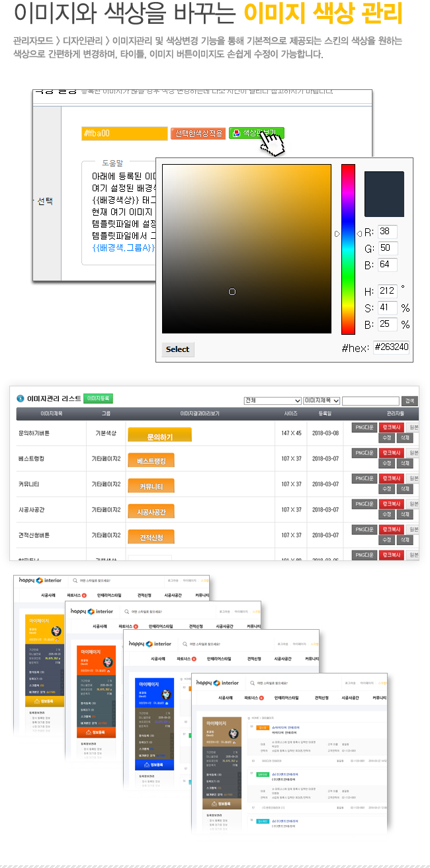
Task: Click the profile avatar in blue-themed 마이페이지 box
Action: (165, 694)
